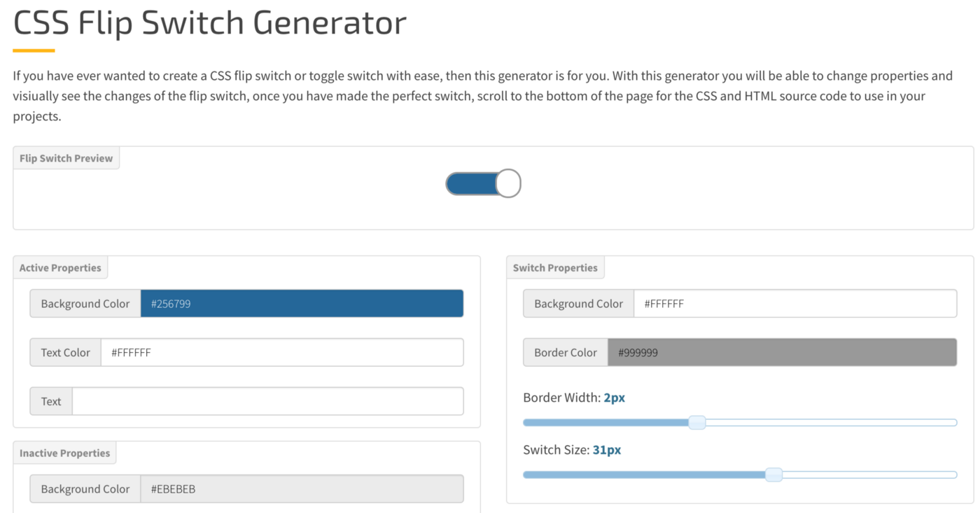Click the Active Properties 'Background Color' label
Image resolution: width=980 pixels, height=513 pixels.
click(x=85, y=304)
